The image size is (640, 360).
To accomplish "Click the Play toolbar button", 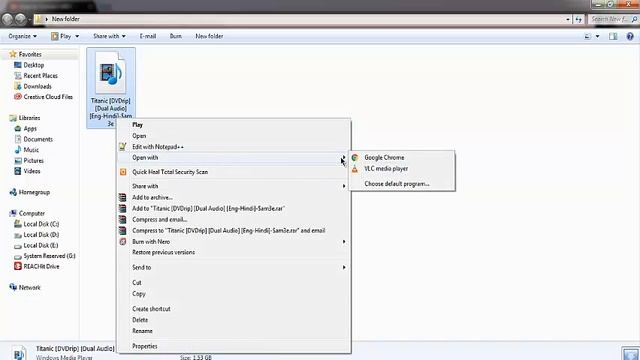I will click(61, 36).
